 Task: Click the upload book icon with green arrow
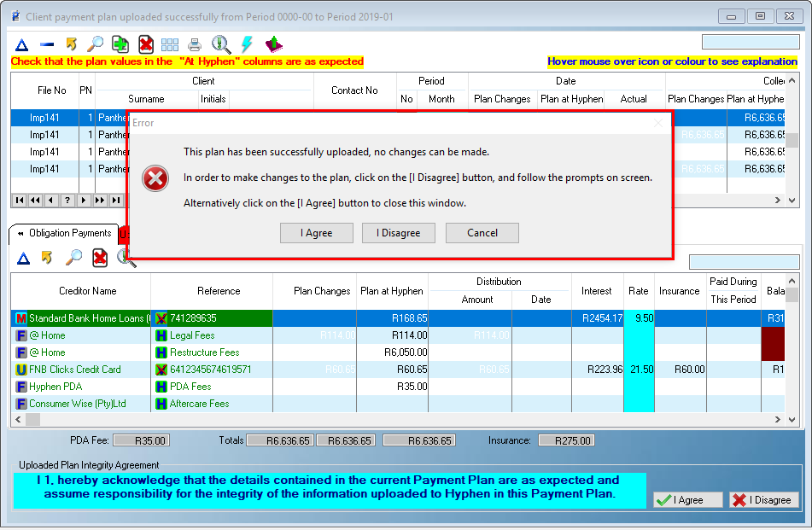[273, 44]
